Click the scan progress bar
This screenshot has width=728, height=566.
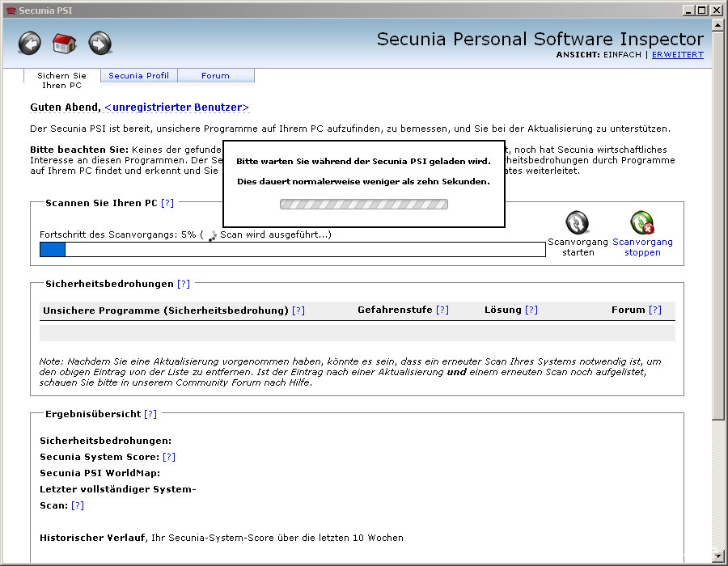pyautogui.click(x=293, y=250)
